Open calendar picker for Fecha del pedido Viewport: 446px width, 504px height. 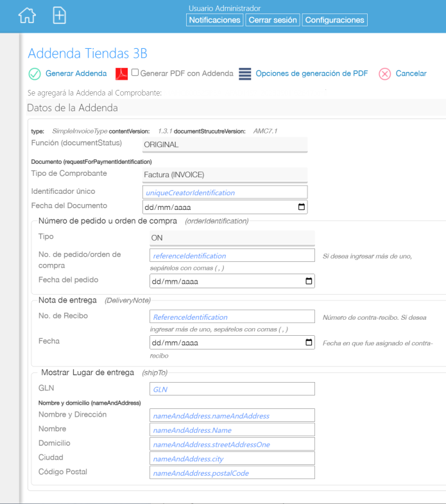click(309, 281)
